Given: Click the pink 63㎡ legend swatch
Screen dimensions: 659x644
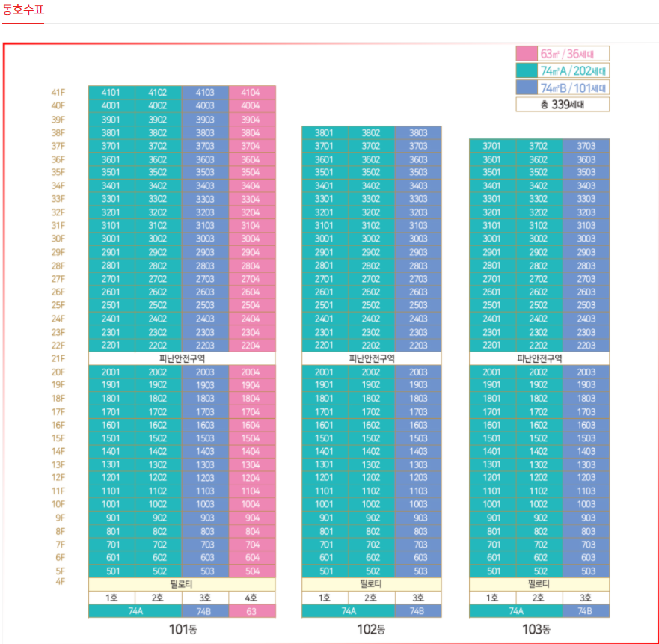Looking at the screenshot, I should click(x=527, y=54).
